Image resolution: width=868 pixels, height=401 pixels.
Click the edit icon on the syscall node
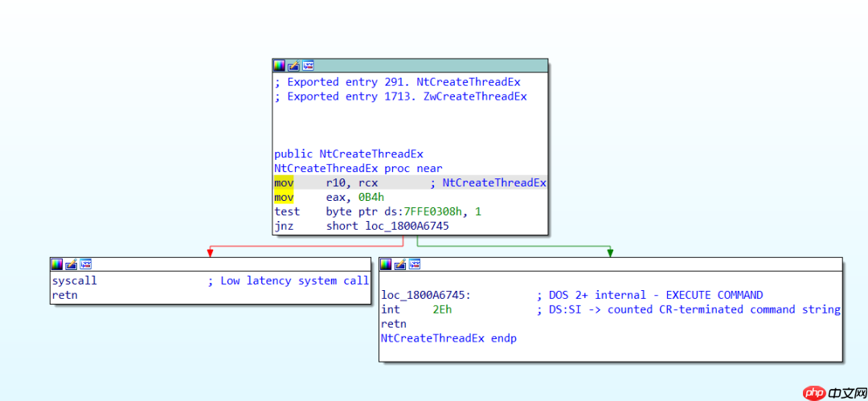tap(72, 264)
